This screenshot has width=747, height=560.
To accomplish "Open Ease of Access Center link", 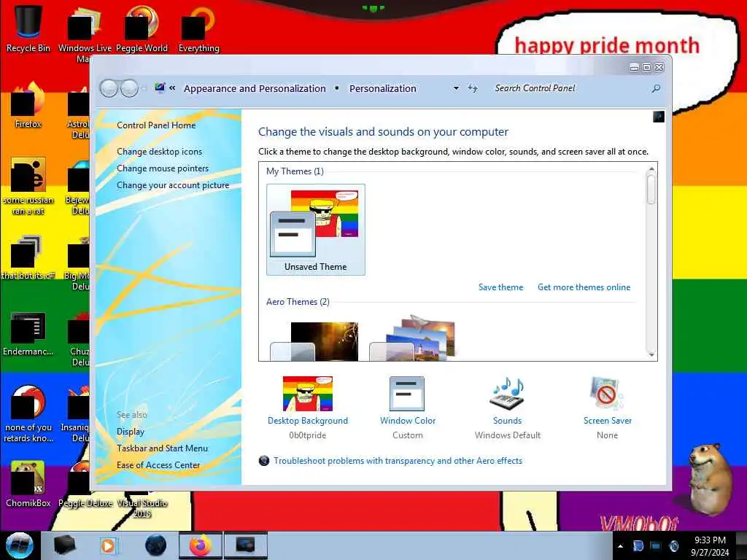I will click(x=158, y=464).
